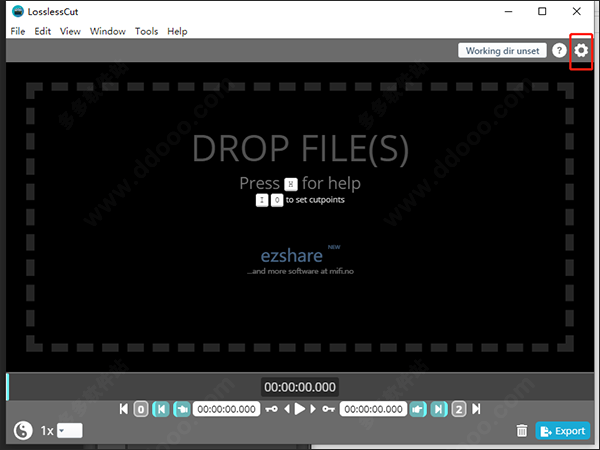Click the question mark help icon
The image size is (600, 450).
(559, 50)
